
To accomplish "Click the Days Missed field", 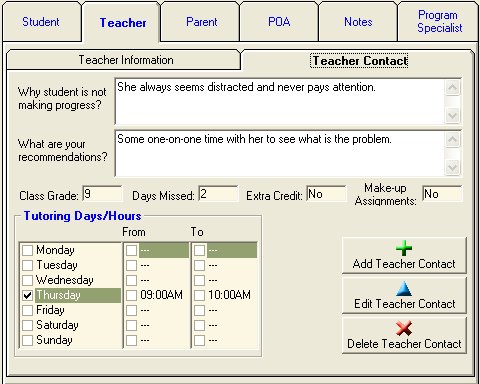I will (218, 194).
